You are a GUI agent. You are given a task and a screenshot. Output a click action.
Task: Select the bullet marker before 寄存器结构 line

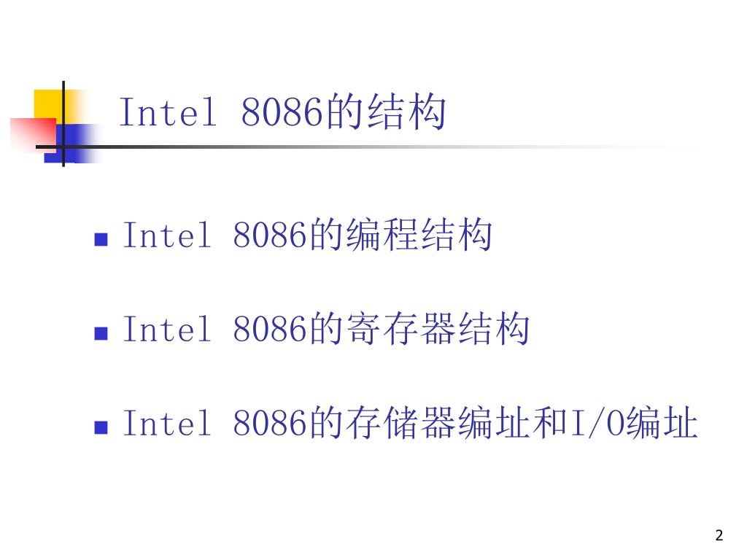[101, 332]
